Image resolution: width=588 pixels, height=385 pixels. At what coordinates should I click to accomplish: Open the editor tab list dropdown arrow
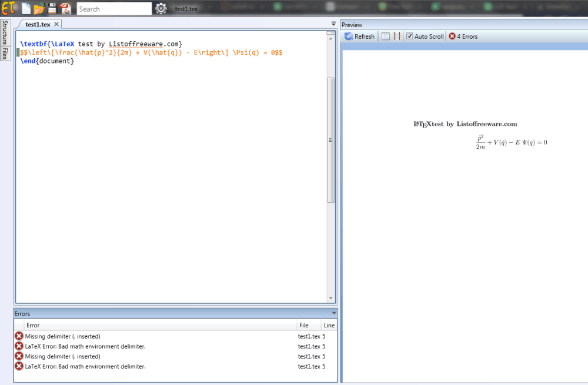point(333,24)
